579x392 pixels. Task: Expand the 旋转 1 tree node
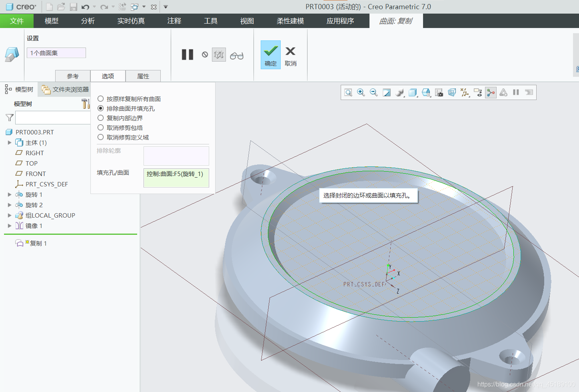tap(10, 195)
